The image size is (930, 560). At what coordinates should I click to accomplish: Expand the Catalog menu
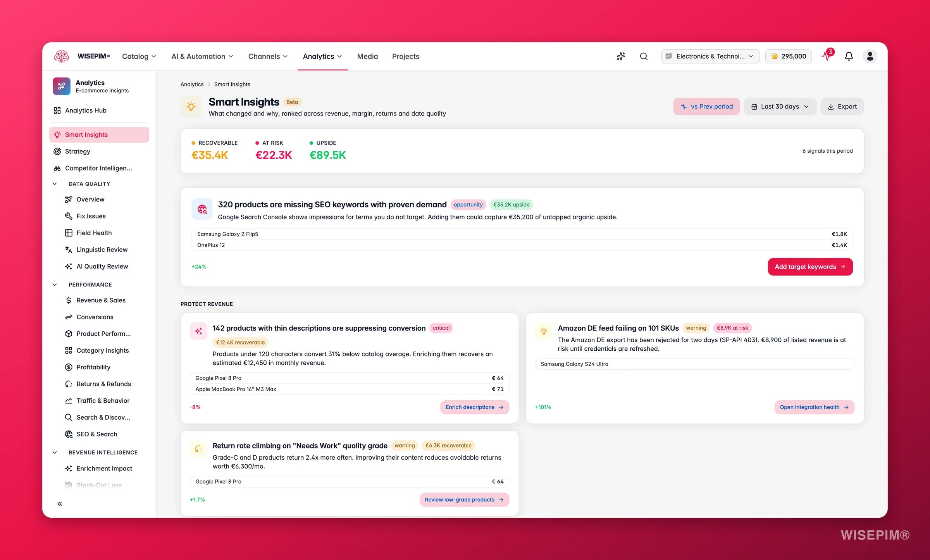point(139,56)
